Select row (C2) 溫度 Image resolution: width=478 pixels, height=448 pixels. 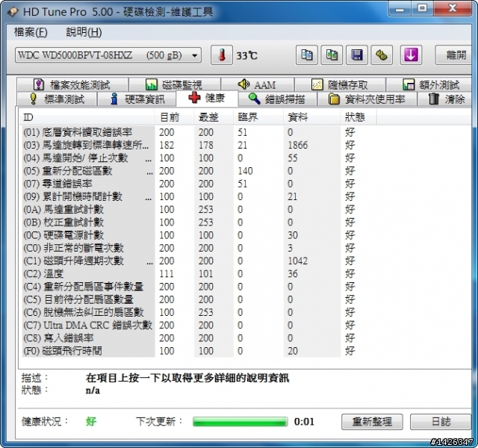click(x=199, y=274)
